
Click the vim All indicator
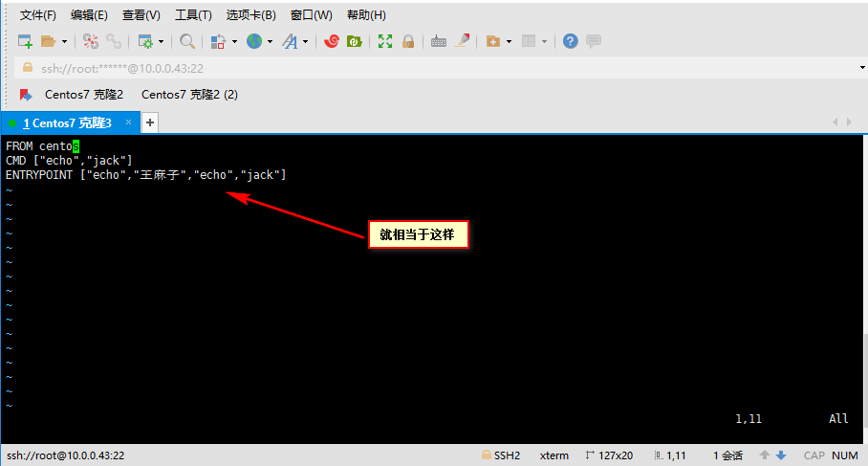tap(838, 419)
